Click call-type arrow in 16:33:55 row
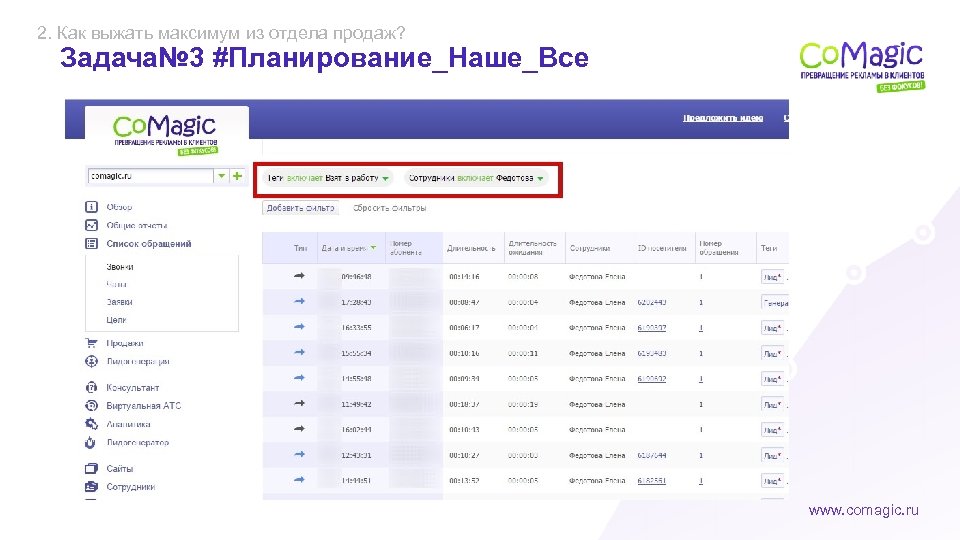 pos(299,326)
